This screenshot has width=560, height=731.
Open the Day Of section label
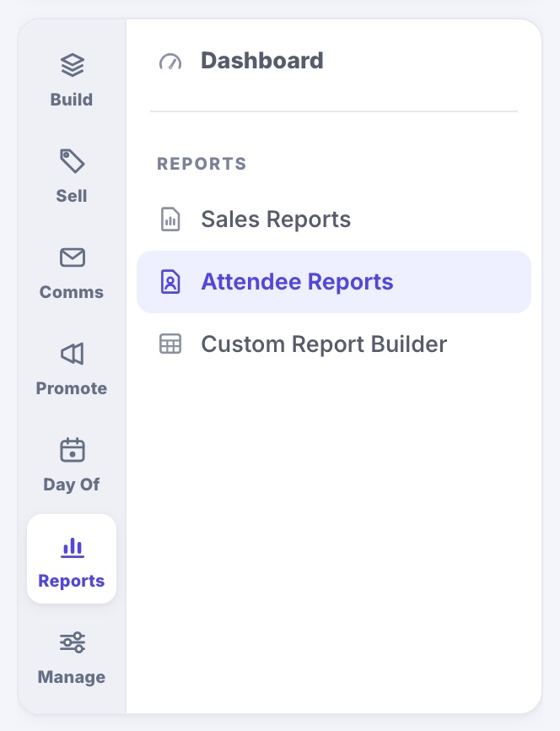72,485
